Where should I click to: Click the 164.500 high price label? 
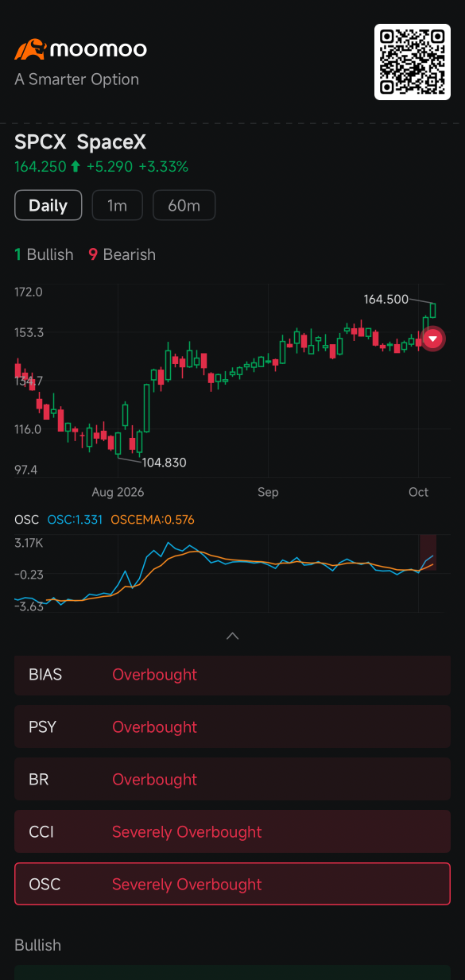pos(386,300)
